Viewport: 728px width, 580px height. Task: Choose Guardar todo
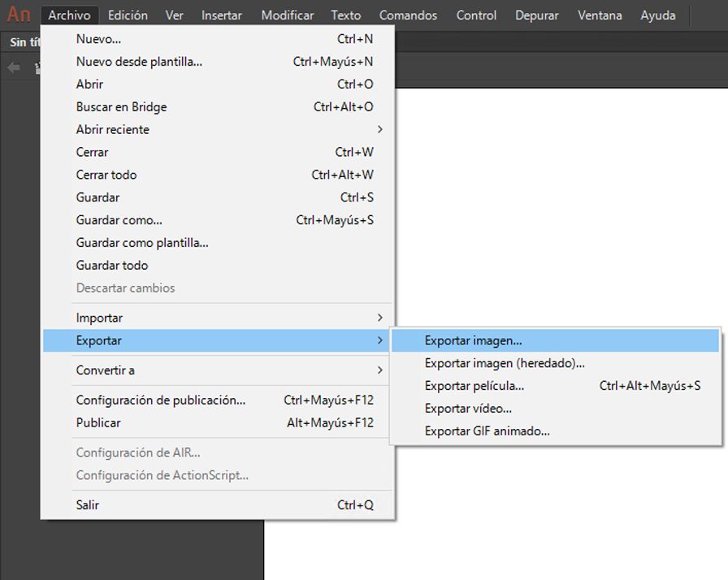click(x=217, y=266)
